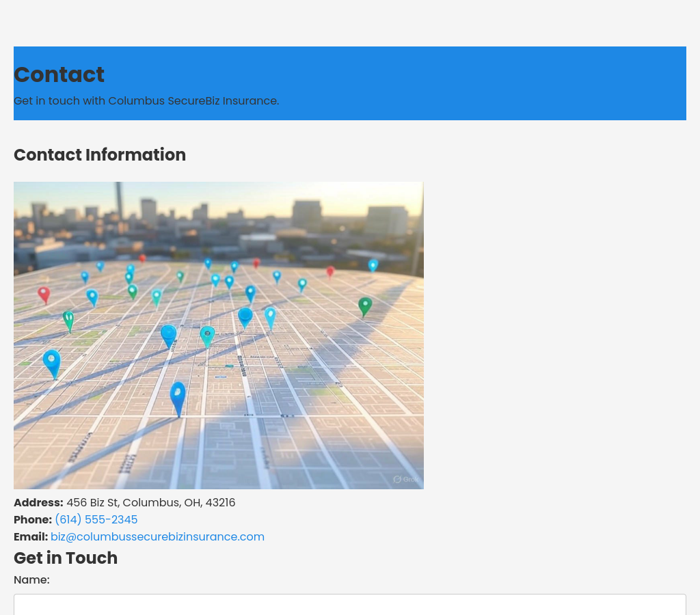Image resolution: width=700 pixels, height=615 pixels.
Task: Click the 456 Biz St address text
Action: [150, 503]
